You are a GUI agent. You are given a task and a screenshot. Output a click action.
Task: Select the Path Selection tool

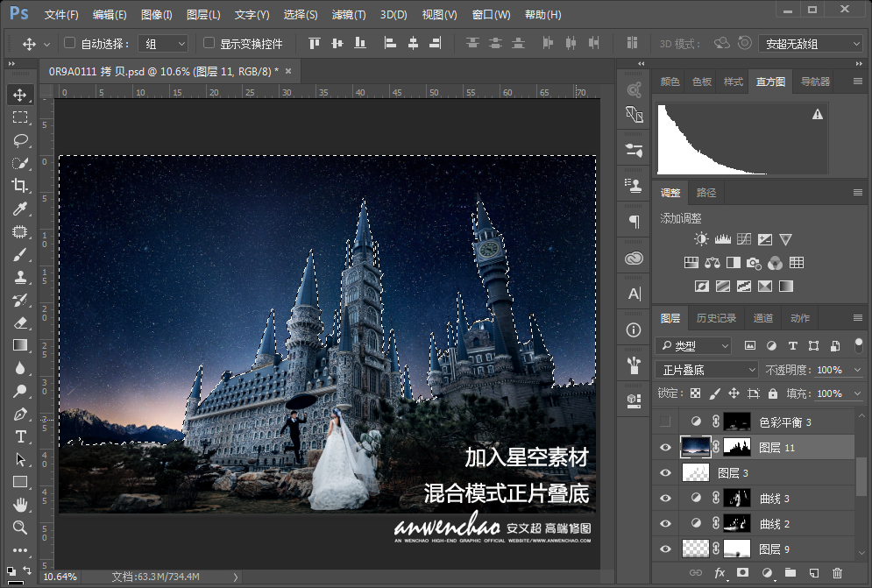click(20, 459)
